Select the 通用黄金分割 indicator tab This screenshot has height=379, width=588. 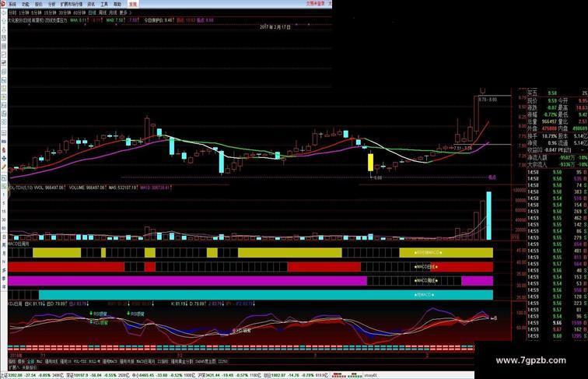182,361
